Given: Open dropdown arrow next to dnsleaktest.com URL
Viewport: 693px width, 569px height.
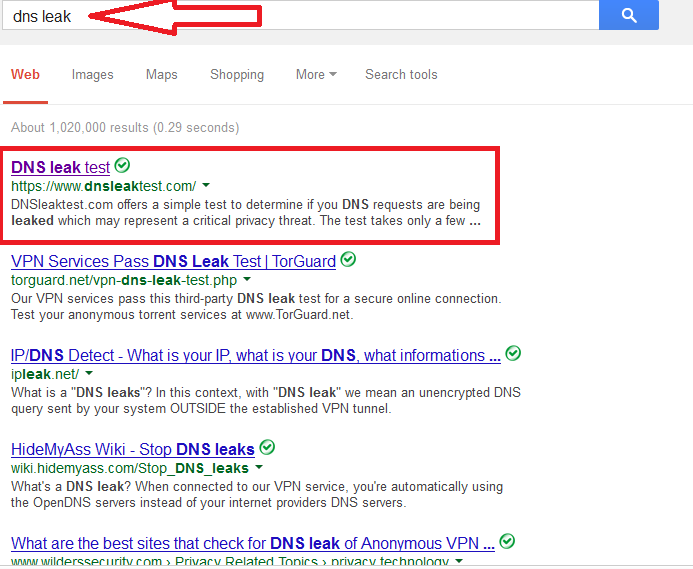Looking at the screenshot, I should pos(206,186).
